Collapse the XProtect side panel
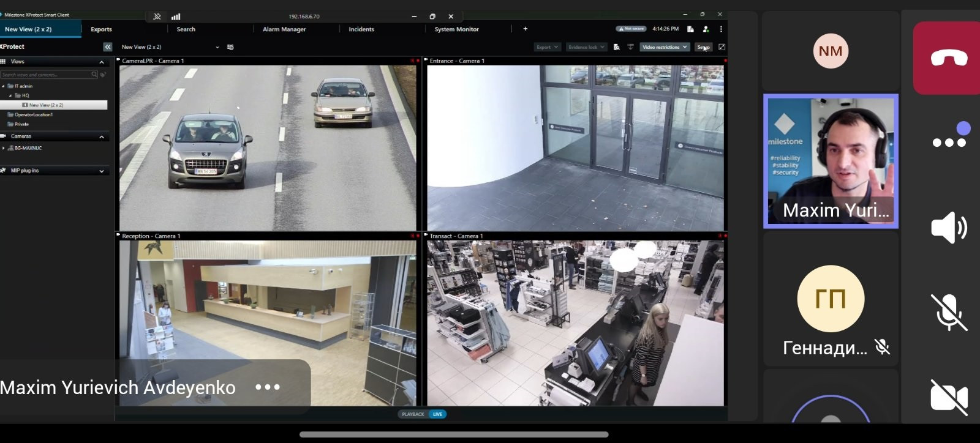 (x=108, y=47)
